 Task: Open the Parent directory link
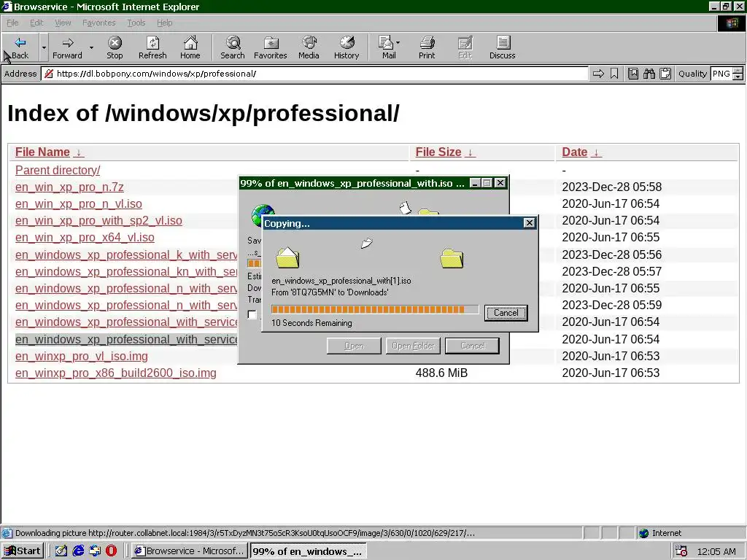(x=58, y=170)
